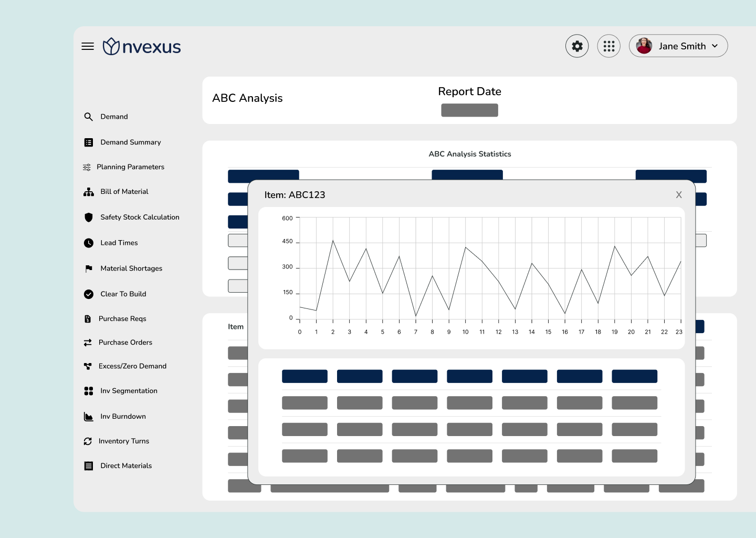Click the Item: ABC123 dialog title
The height and width of the screenshot is (538, 756).
pyautogui.click(x=295, y=195)
